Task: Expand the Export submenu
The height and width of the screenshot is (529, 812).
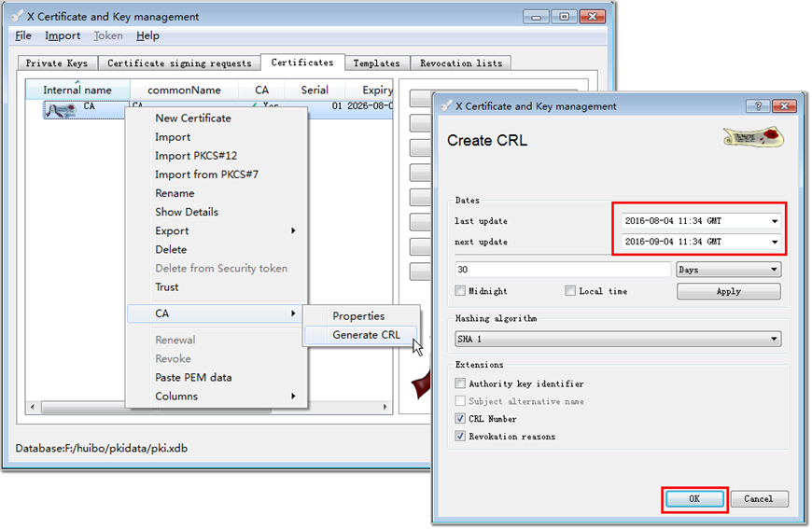Action: 217,230
